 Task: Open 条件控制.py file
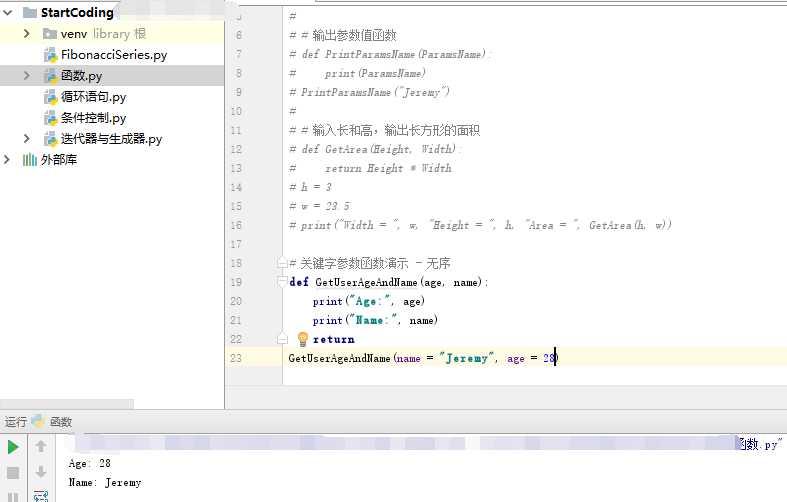tap(93, 118)
